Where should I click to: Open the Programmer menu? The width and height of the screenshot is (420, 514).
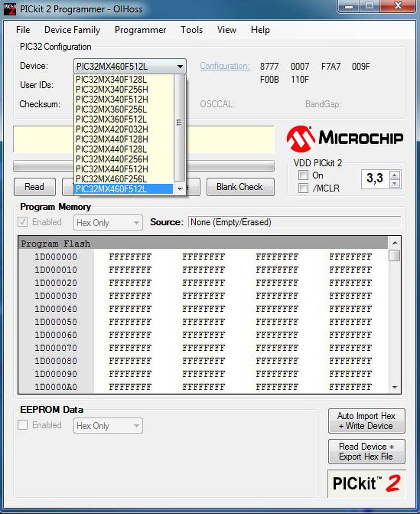point(140,30)
